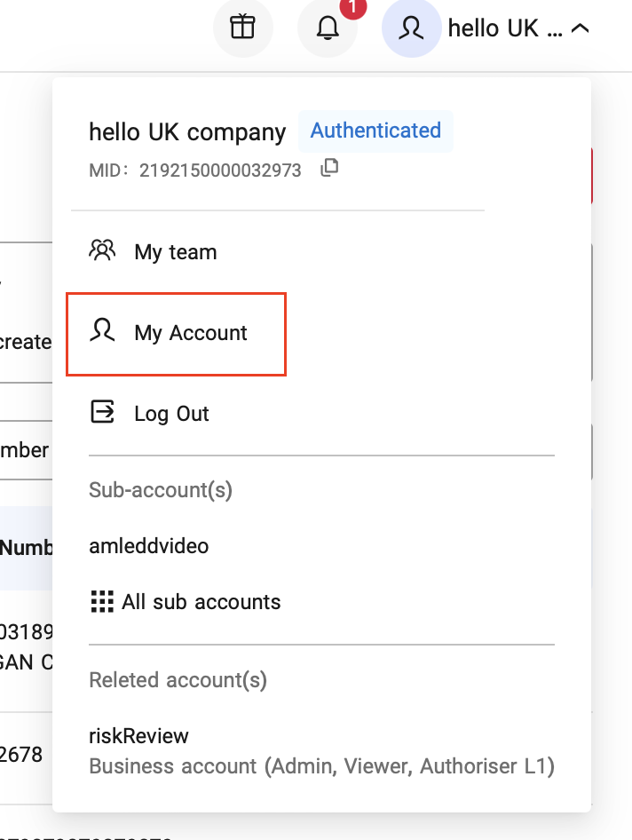The image size is (632, 840).
Task: Open notifications via the bell icon
Action: (x=328, y=28)
